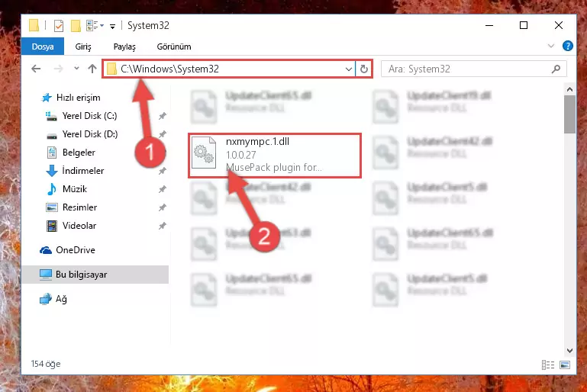Open Yerel Disk (D:) in sidebar

90,134
